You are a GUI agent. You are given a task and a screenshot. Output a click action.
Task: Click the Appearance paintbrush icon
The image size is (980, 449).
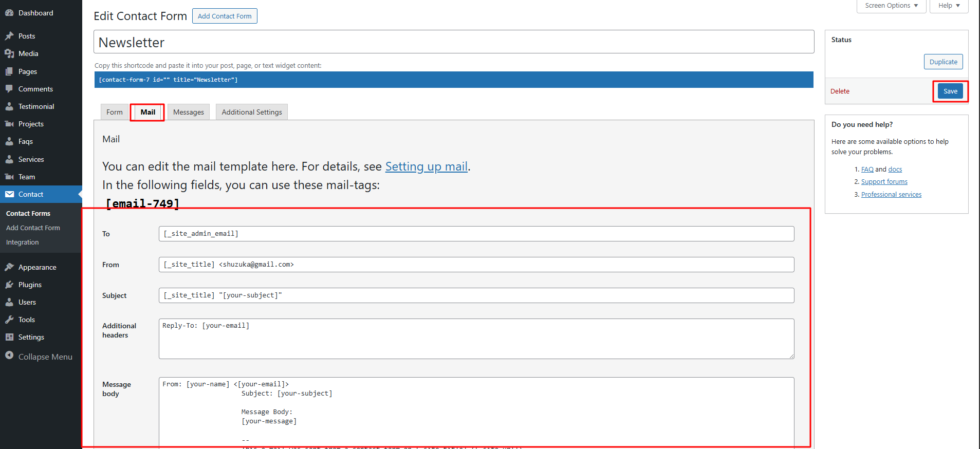point(9,267)
